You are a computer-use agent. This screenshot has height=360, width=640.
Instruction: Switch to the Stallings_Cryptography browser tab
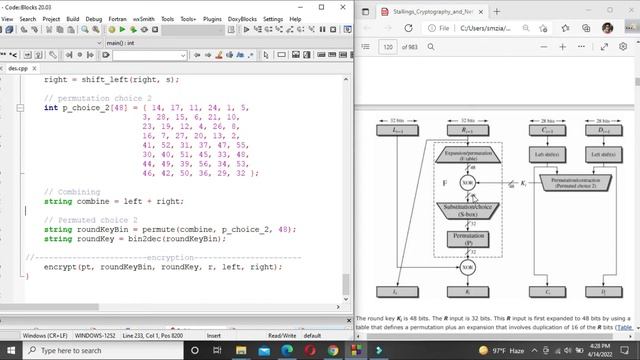(x=432, y=12)
